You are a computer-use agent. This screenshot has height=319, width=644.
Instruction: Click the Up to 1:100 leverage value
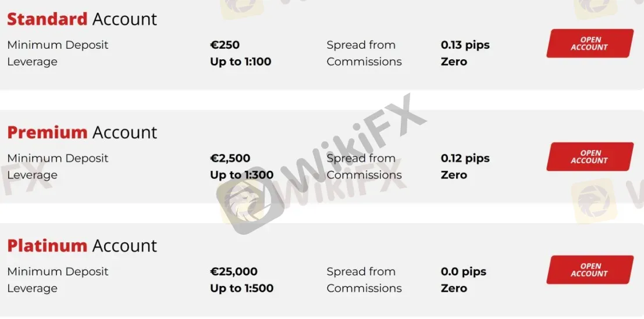(241, 62)
